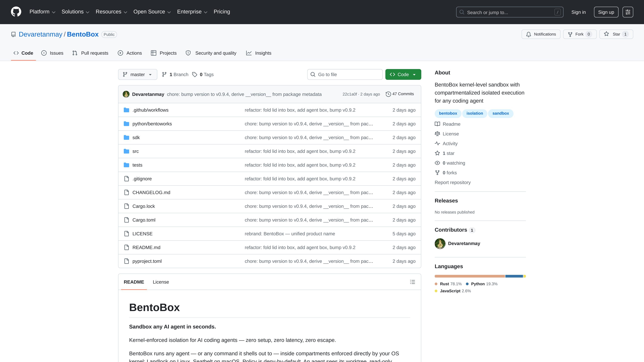644x362 pixels.
Task: Expand the Solutions menu
Action: tap(75, 12)
